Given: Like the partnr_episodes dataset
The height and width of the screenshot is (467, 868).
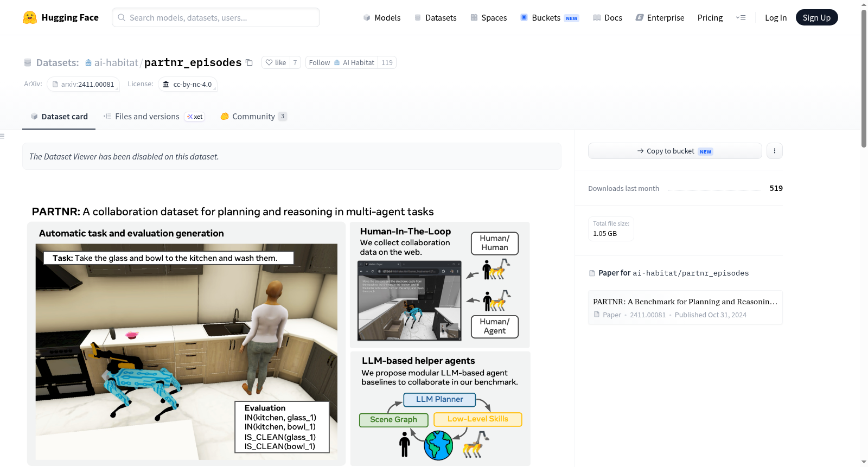Looking at the screenshot, I should pyautogui.click(x=276, y=62).
